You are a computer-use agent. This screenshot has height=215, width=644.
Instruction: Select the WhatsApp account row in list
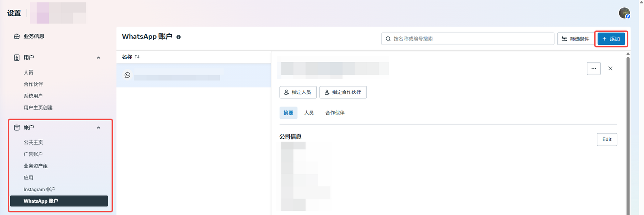tap(193, 76)
